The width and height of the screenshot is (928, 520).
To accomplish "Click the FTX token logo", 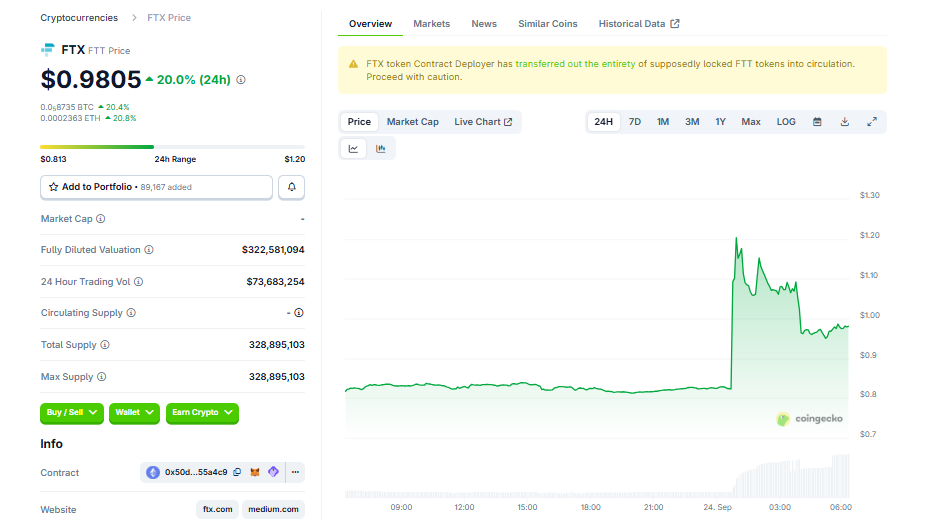I will pyautogui.click(x=47, y=50).
